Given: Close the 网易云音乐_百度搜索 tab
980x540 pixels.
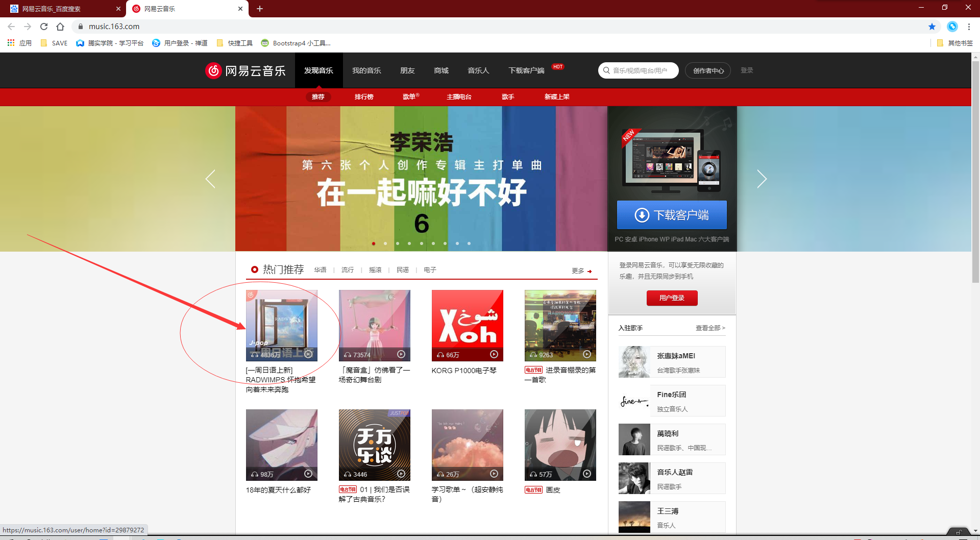Looking at the screenshot, I should click(118, 9).
